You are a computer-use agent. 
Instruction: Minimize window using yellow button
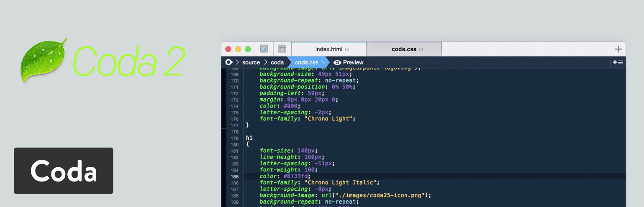[x=238, y=49]
